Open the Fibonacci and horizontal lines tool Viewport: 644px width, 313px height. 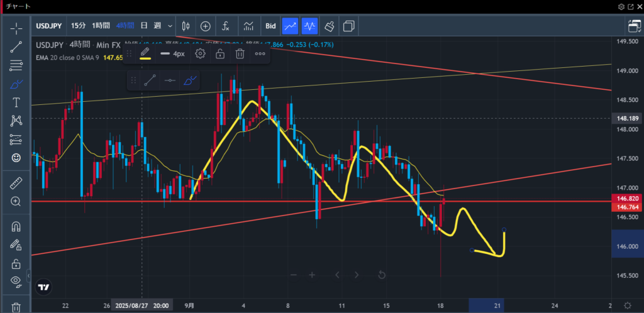pyautogui.click(x=16, y=64)
